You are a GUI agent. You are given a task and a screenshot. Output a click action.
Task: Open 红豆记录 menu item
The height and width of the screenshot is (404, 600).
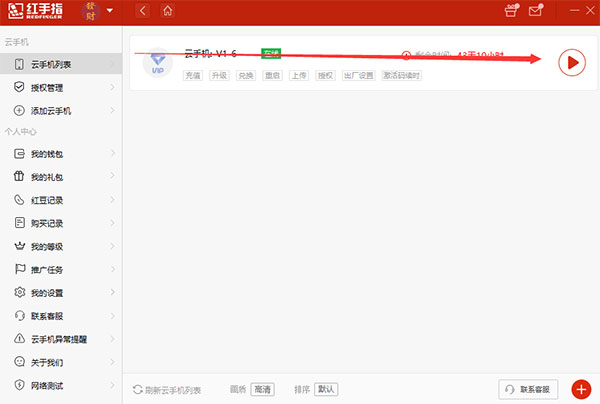(61, 200)
